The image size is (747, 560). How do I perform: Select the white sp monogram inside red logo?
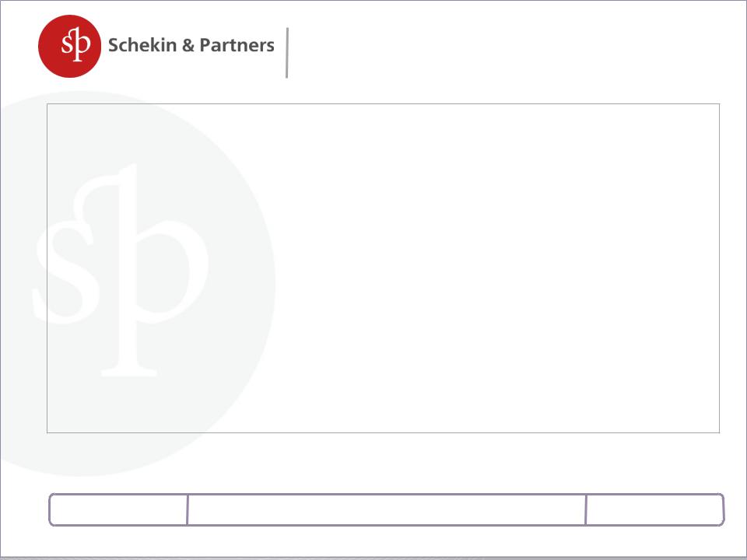pyautogui.click(x=75, y=44)
